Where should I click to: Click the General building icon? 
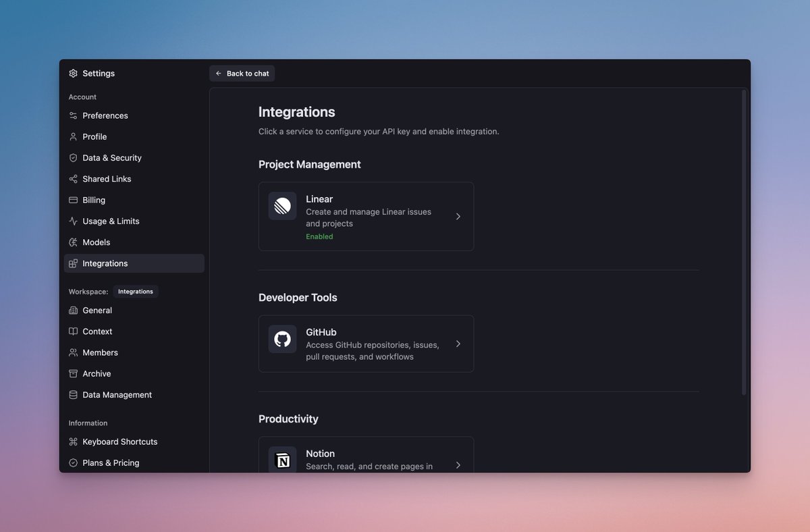tap(74, 311)
